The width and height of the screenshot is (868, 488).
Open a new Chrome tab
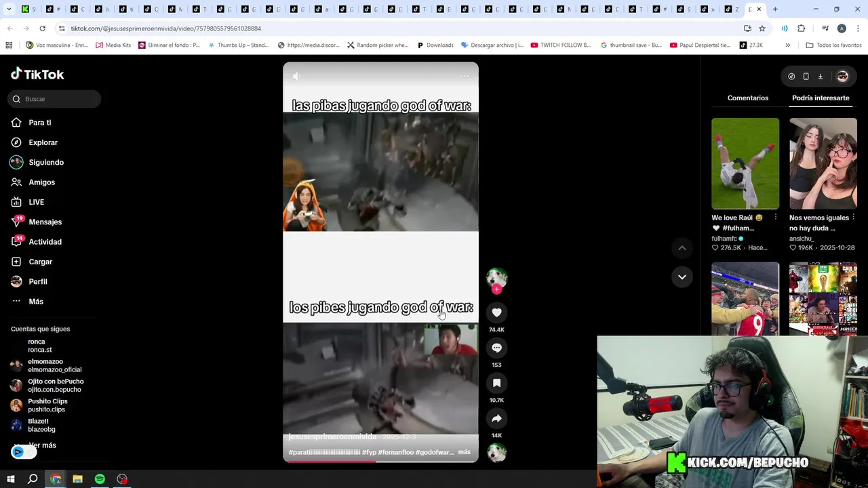click(775, 9)
